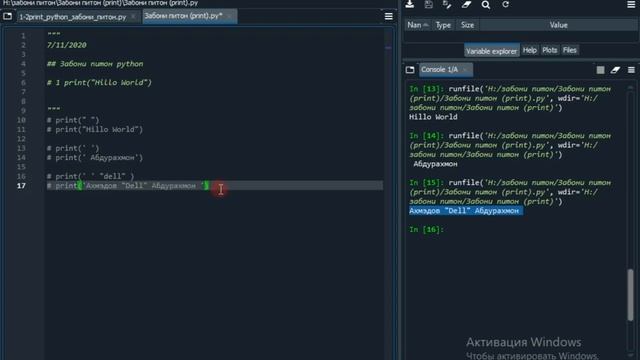Viewport: 640px width, 360px height.
Task: Click the Hillo World console output
Action: coord(433,117)
